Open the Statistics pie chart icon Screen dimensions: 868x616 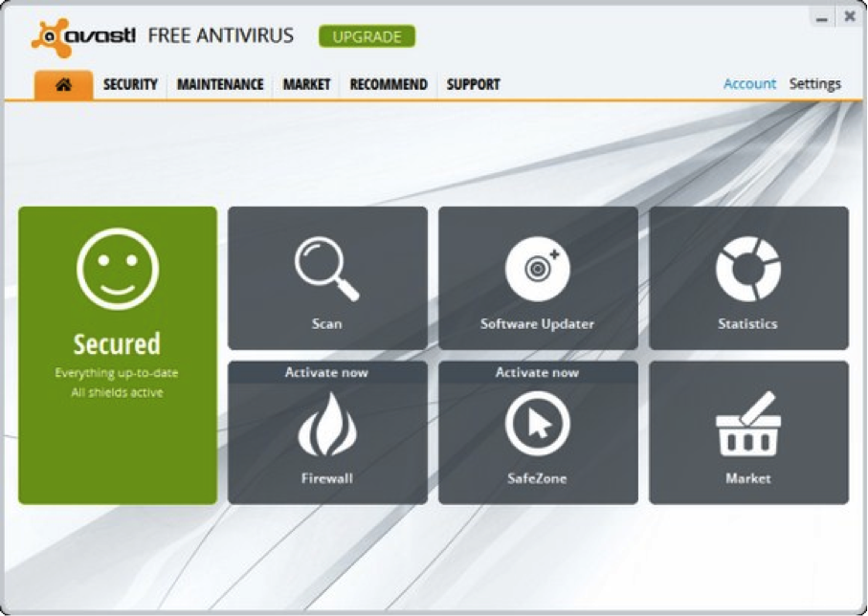pyautogui.click(x=747, y=270)
